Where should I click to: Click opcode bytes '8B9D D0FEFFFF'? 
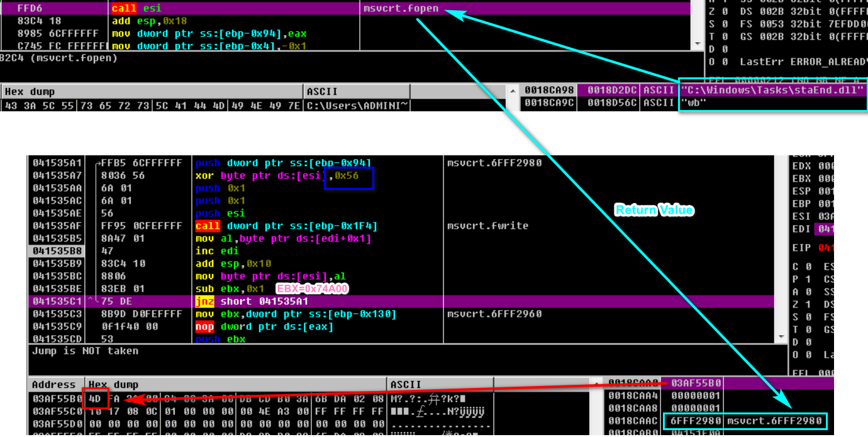tap(142, 314)
